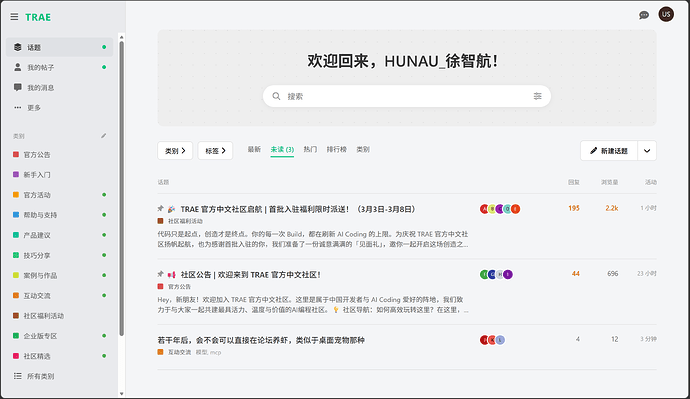The height and width of the screenshot is (399, 690).
Task: Switch to the 热门 tab
Action: [310, 150]
